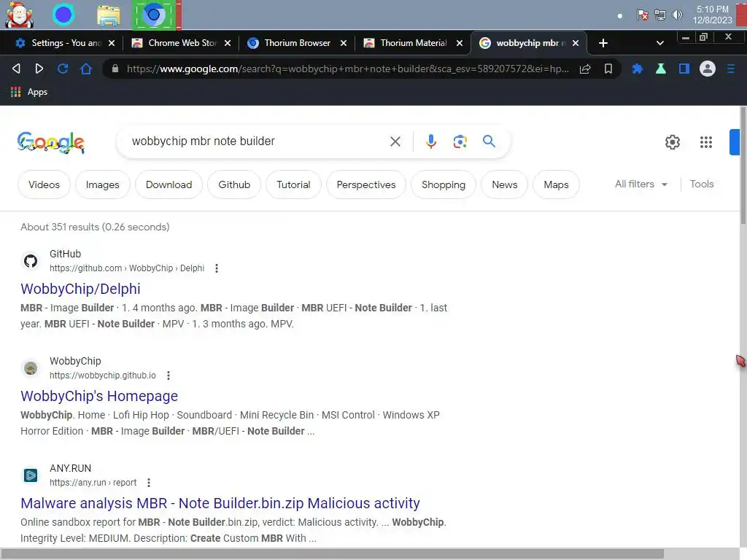
Task: Open the Google apps grid
Action: (x=706, y=142)
